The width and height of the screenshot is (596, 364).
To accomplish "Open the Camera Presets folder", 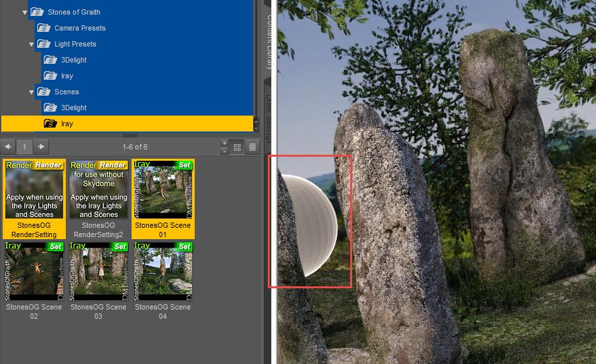I will (80, 28).
